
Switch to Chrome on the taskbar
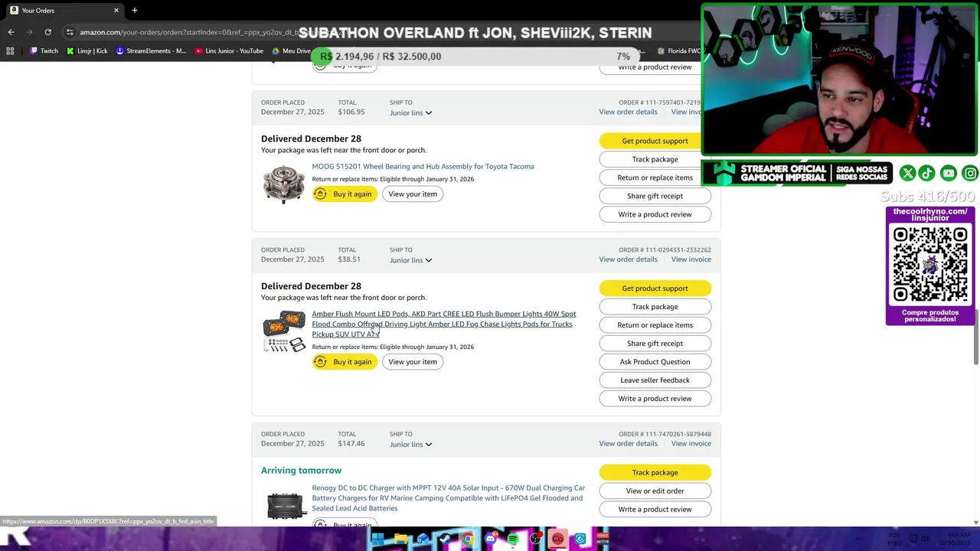[x=468, y=540]
